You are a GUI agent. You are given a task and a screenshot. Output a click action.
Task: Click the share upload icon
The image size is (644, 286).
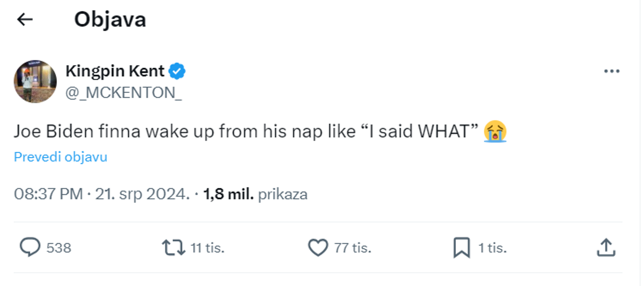point(606,248)
